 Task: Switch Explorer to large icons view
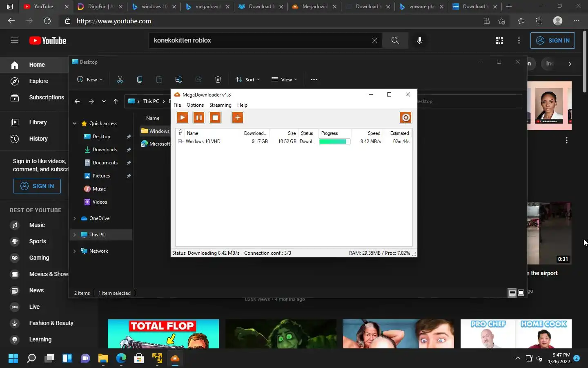[521, 293]
